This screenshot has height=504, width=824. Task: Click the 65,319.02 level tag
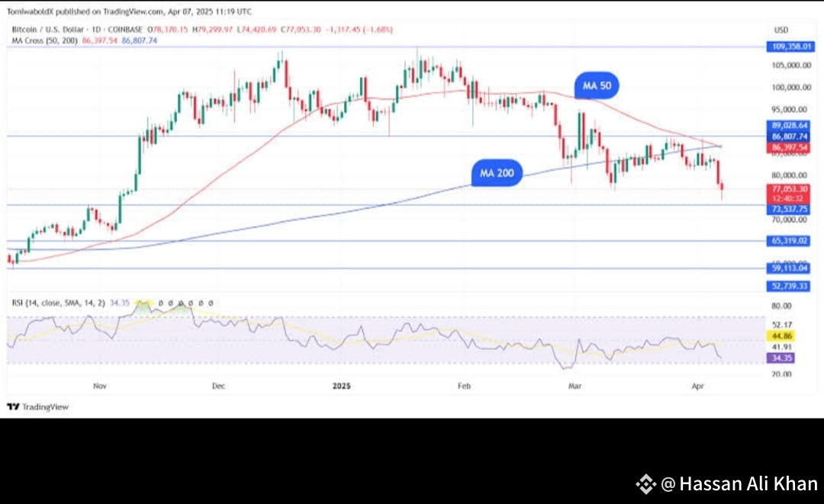[x=789, y=240]
